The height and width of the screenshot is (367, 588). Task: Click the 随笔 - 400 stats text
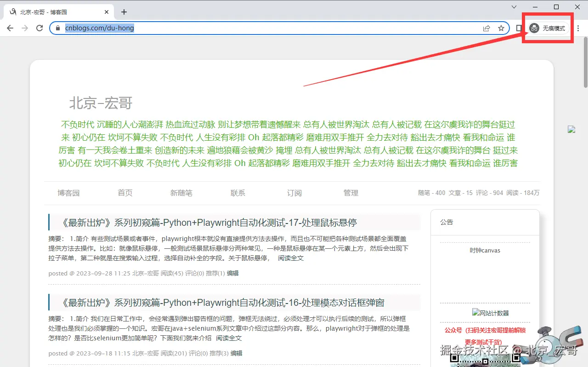pos(432,193)
